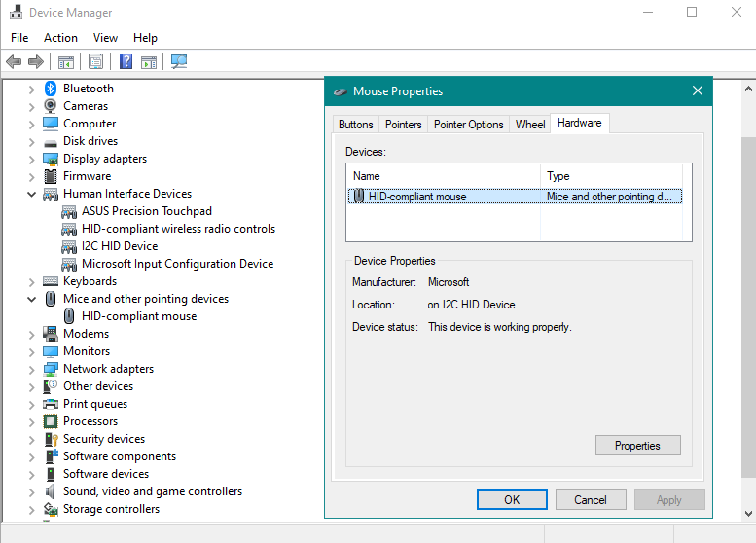Expand the Network adapters category

click(x=31, y=370)
